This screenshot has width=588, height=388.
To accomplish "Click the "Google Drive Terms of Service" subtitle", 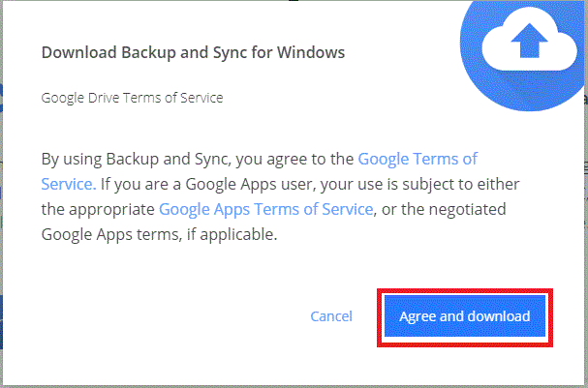I will [132, 98].
